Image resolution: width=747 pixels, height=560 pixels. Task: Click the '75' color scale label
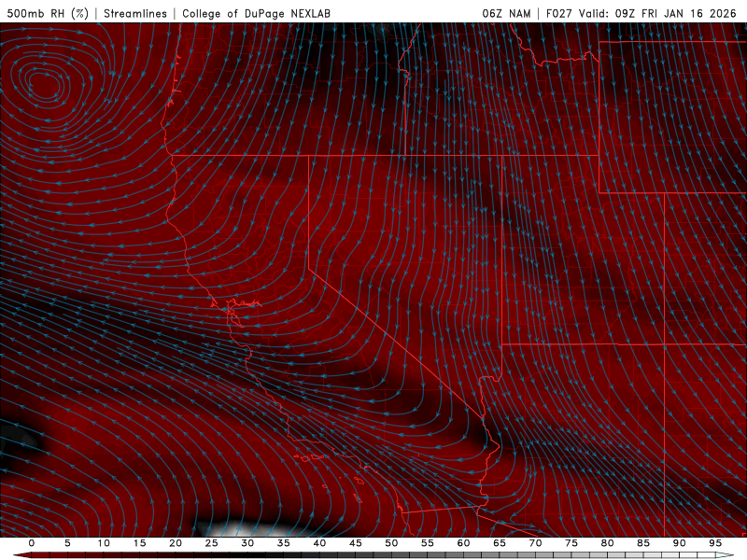pos(571,543)
